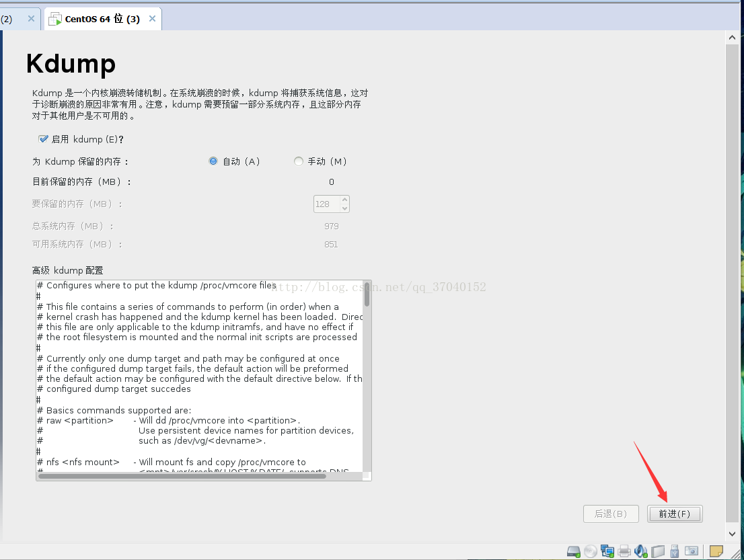Click the line '# configured dump target succedes'
744x560 pixels.
(x=114, y=389)
